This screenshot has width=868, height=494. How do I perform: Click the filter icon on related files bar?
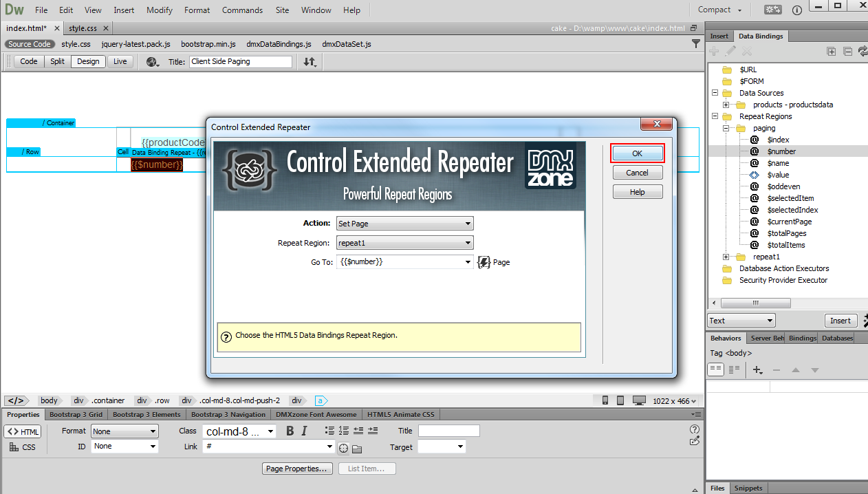(x=695, y=43)
